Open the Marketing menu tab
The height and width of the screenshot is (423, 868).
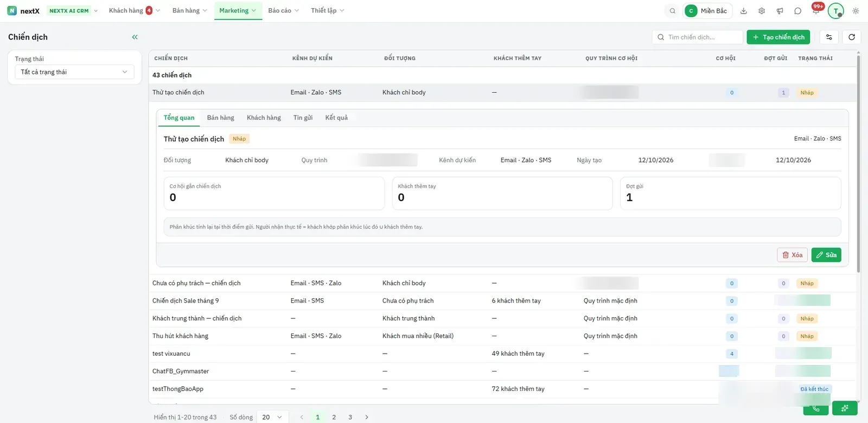(x=238, y=11)
